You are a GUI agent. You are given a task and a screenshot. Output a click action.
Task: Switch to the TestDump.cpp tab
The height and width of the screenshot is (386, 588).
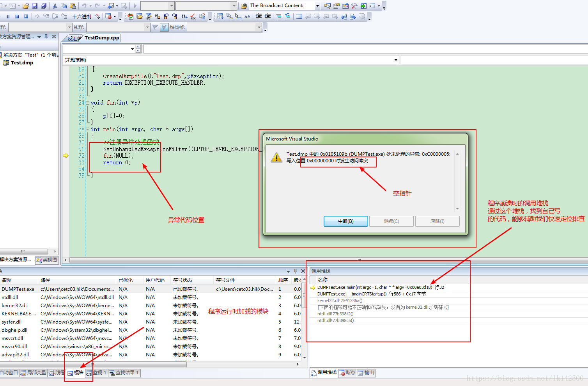pos(102,38)
